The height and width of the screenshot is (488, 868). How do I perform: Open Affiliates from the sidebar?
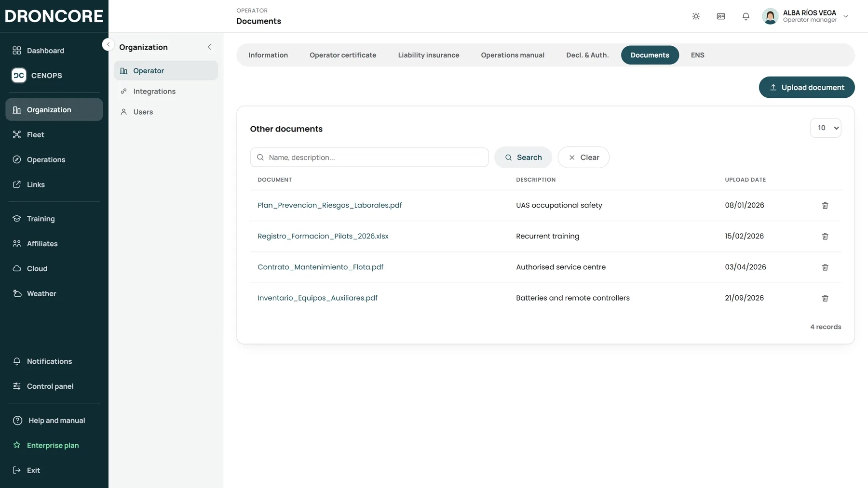tap(54, 244)
